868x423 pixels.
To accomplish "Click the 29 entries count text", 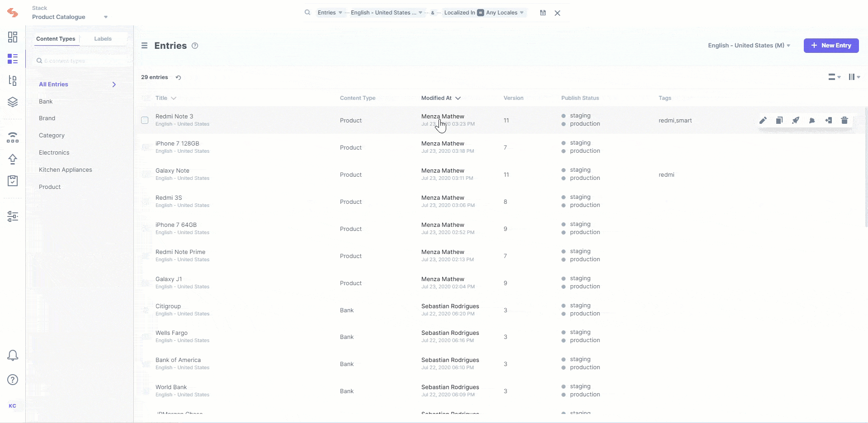I will click(x=155, y=77).
